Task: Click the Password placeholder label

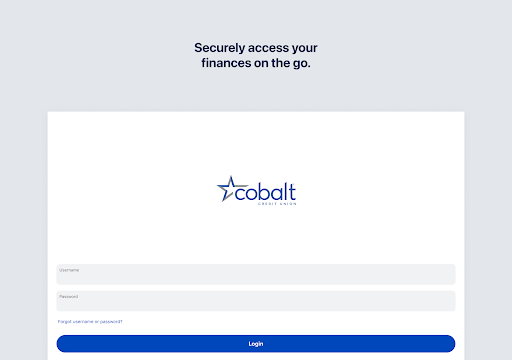Action: (x=69, y=296)
